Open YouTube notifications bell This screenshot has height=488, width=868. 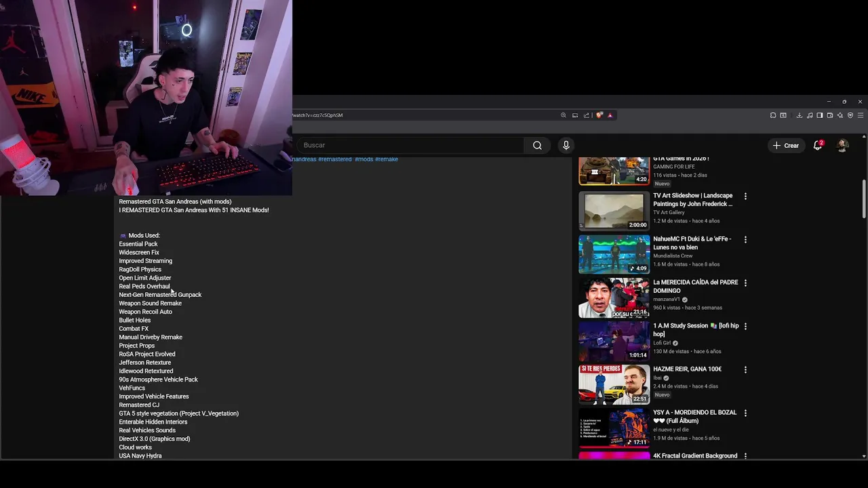coord(818,145)
